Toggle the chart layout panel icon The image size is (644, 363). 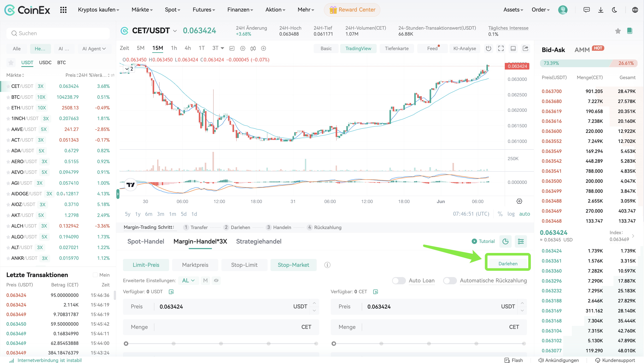513,48
